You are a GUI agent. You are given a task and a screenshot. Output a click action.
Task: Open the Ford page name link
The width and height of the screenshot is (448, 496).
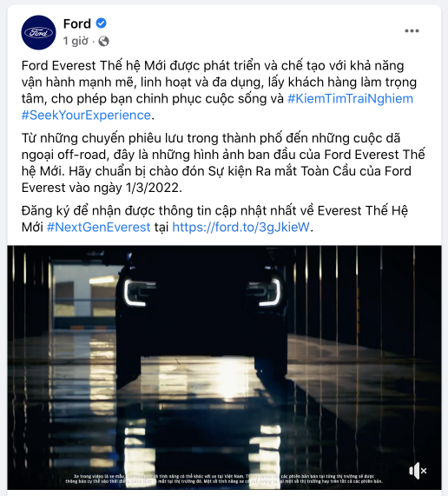pyautogui.click(x=76, y=23)
